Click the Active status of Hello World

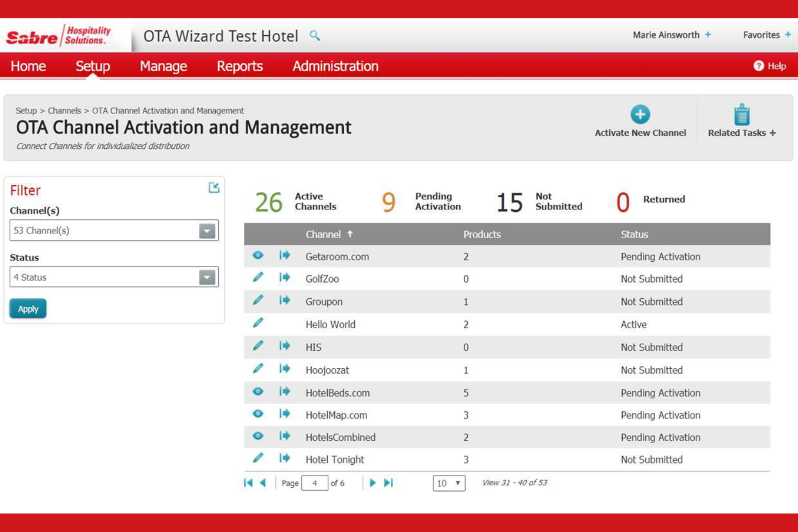[x=634, y=324]
